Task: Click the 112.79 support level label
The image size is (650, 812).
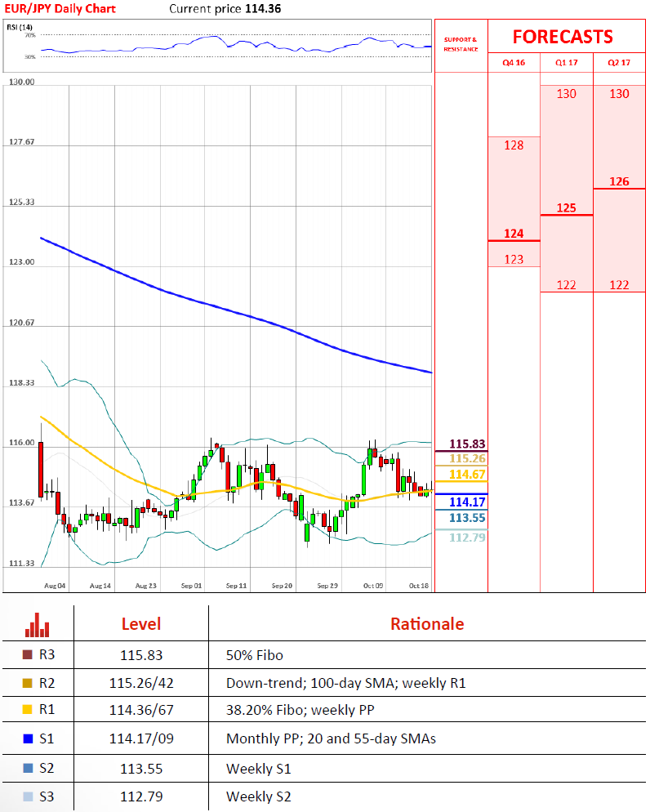Action: coord(467,538)
